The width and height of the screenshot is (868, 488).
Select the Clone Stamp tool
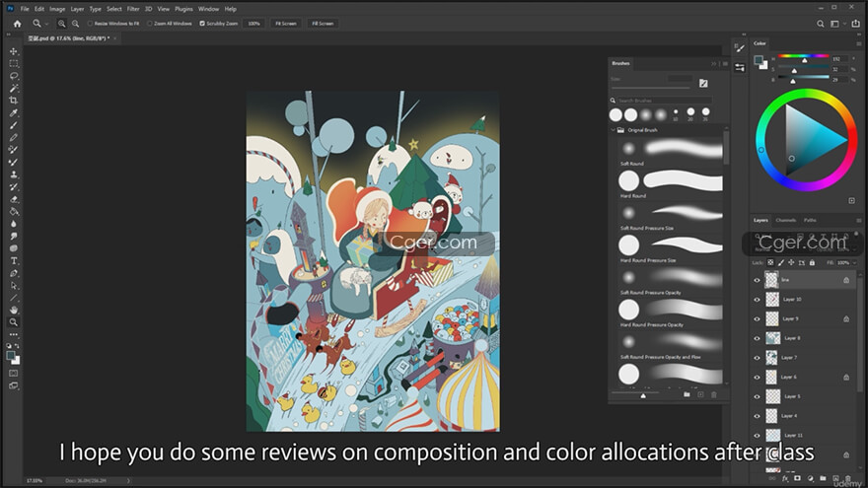click(x=13, y=174)
